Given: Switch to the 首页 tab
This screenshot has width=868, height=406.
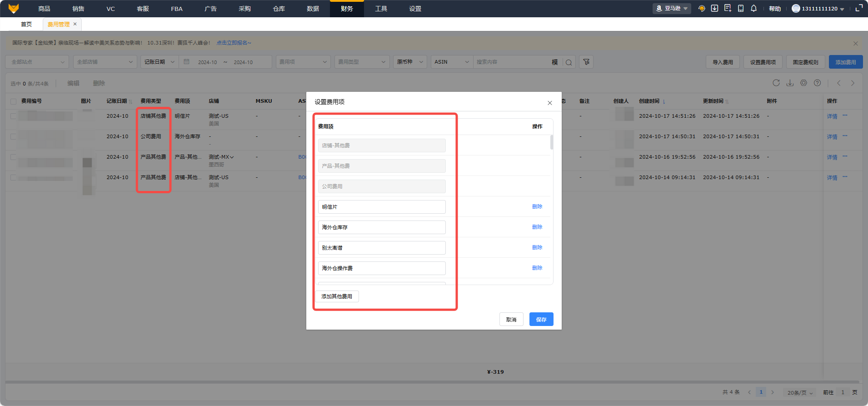Looking at the screenshot, I should 26,24.
